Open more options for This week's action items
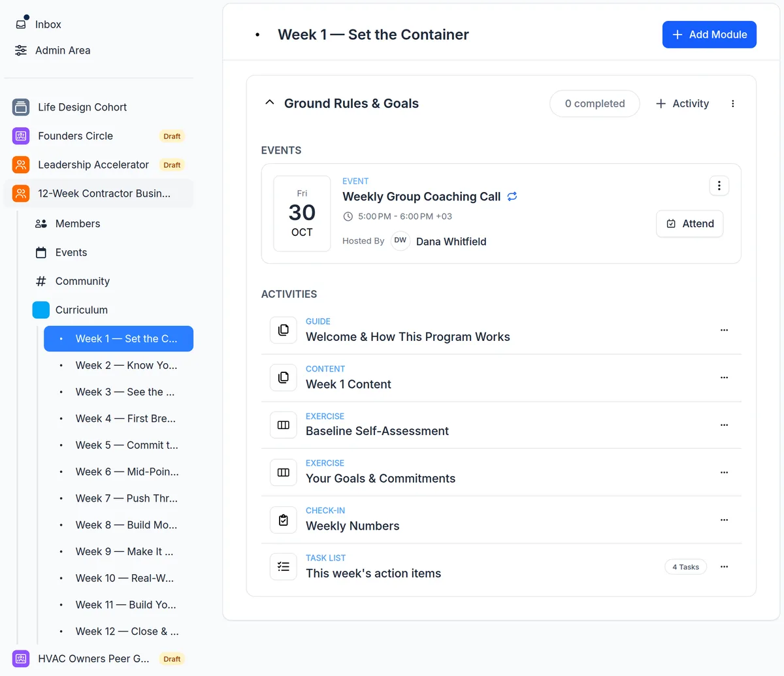The height and width of the screenshot is (676, 784). (x=724, y=567)
